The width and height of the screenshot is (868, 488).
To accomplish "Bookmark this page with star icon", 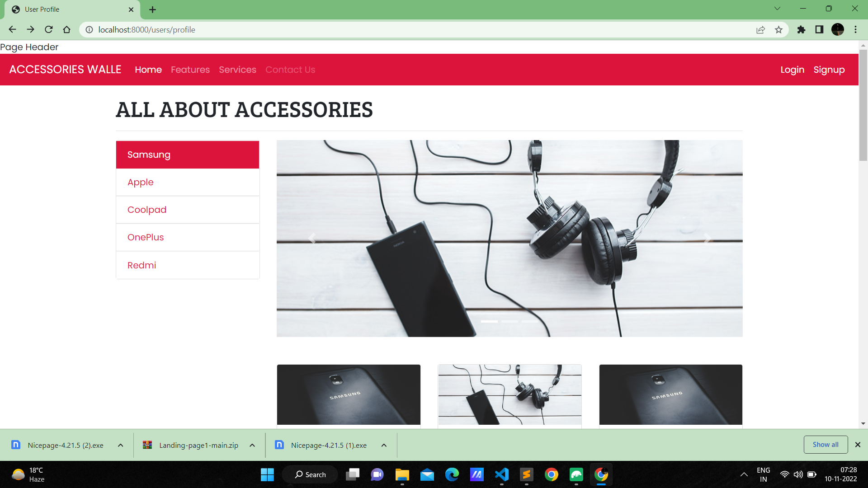I will [778, 30].
